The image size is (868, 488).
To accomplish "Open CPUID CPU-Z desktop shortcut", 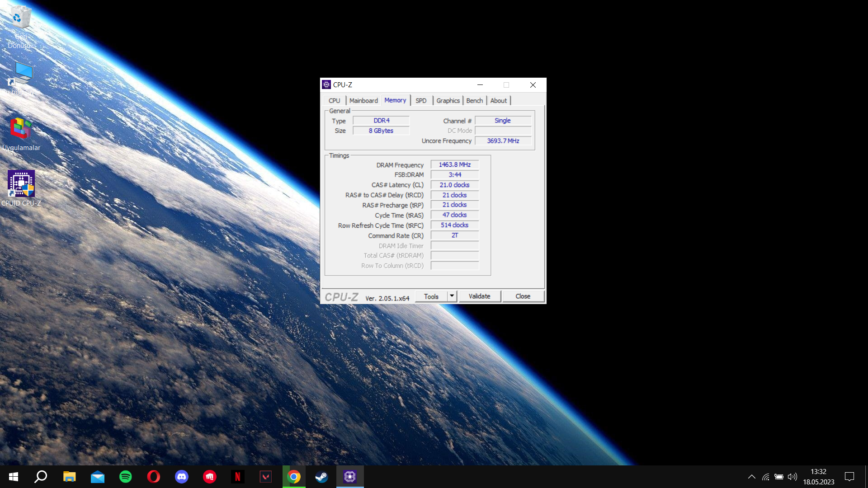I will (x=21, y=184).
